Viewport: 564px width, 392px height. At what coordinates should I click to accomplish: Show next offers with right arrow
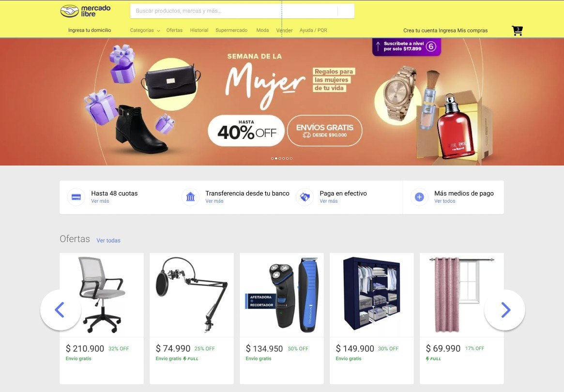(505, 310)
